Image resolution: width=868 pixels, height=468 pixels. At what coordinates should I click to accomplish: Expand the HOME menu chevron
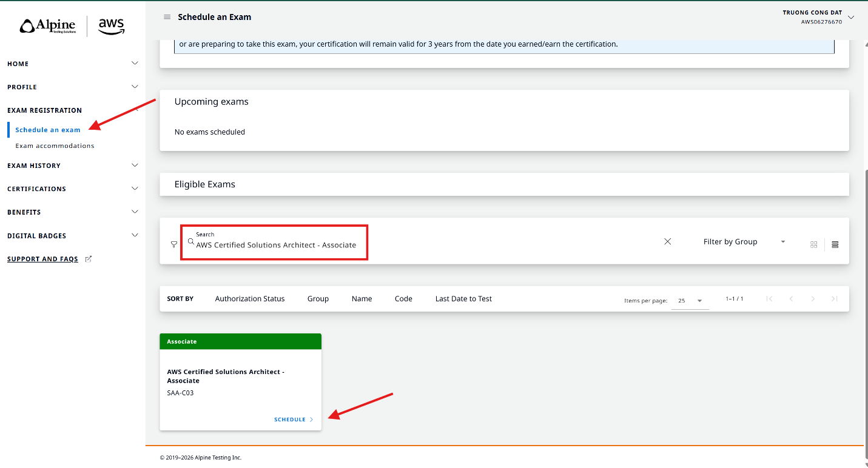coord(135,63)
